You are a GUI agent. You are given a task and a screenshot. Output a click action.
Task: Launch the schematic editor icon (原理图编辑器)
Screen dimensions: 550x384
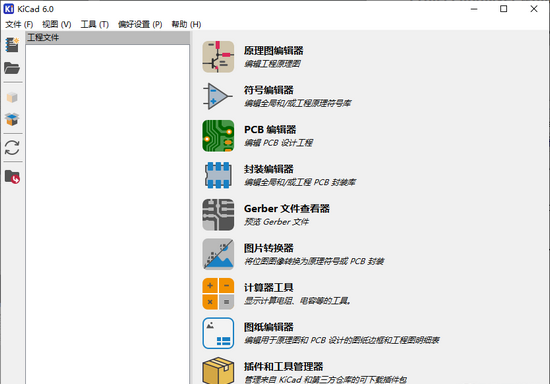218,57
